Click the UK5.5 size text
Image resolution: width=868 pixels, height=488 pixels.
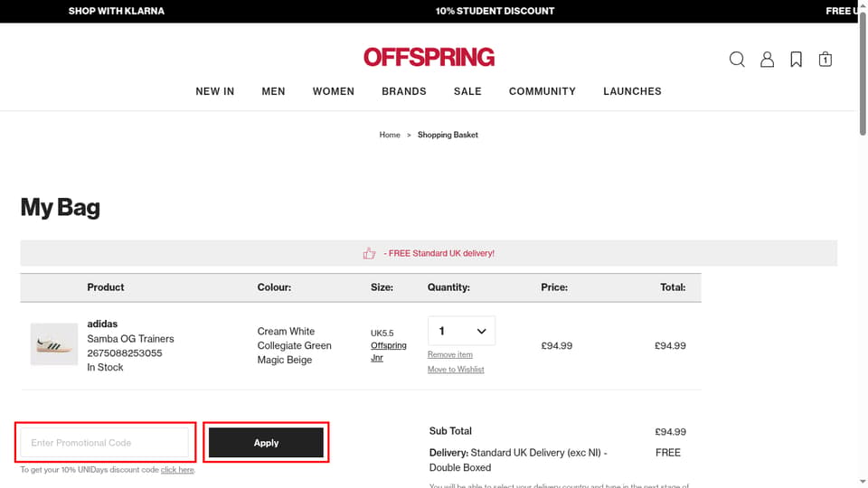tap(382, 333)
